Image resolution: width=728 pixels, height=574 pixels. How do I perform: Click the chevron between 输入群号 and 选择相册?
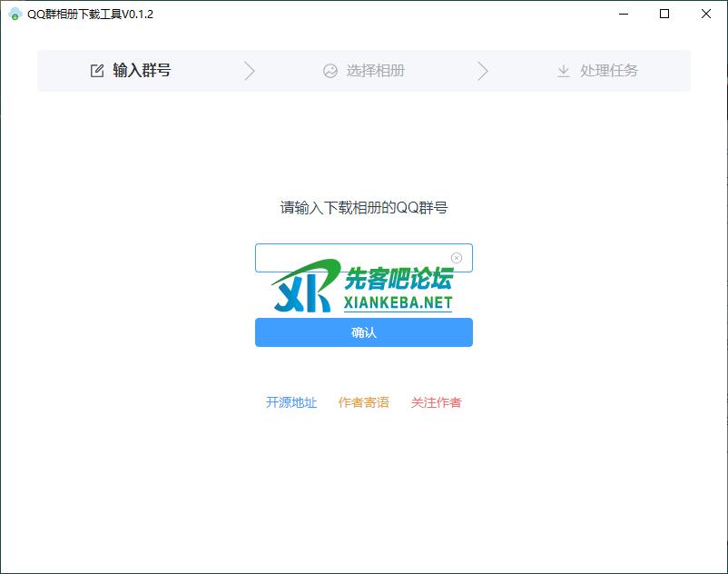[250, 71]
